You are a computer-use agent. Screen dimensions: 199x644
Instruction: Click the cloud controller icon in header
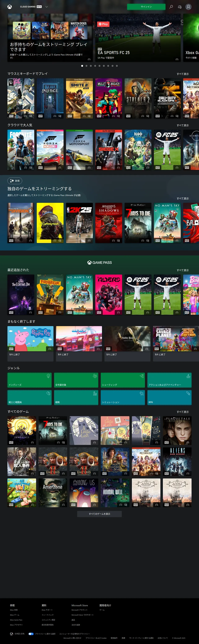[x=179, y=7]
